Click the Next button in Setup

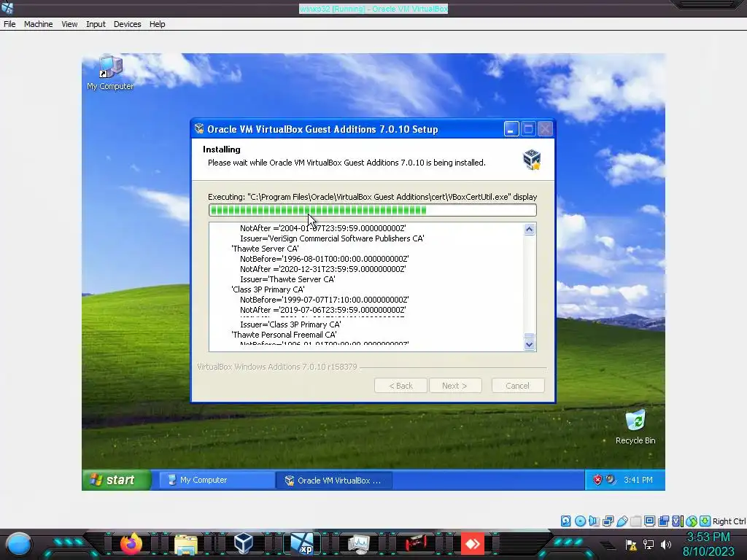455,386
